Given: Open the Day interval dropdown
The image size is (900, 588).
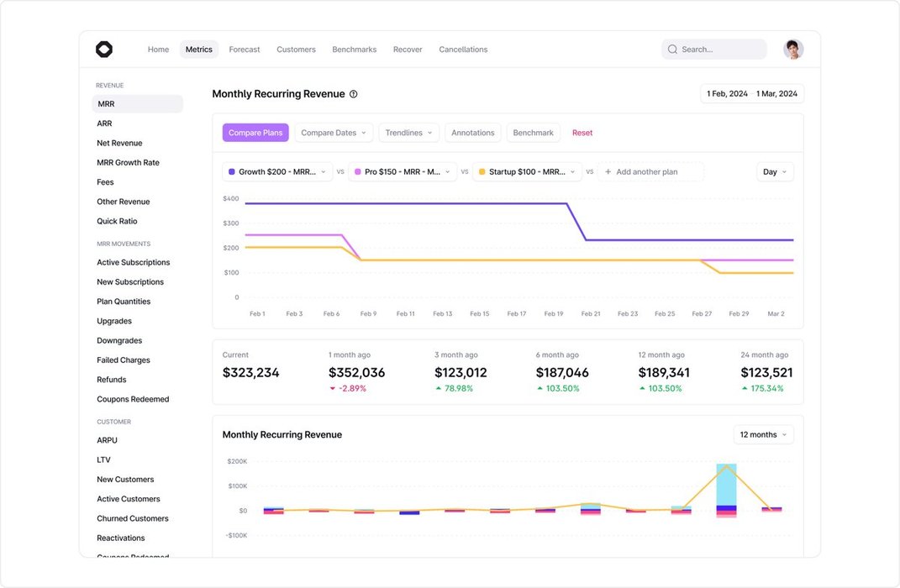Looking at the screenshot, I should click(x=775, y=172).
